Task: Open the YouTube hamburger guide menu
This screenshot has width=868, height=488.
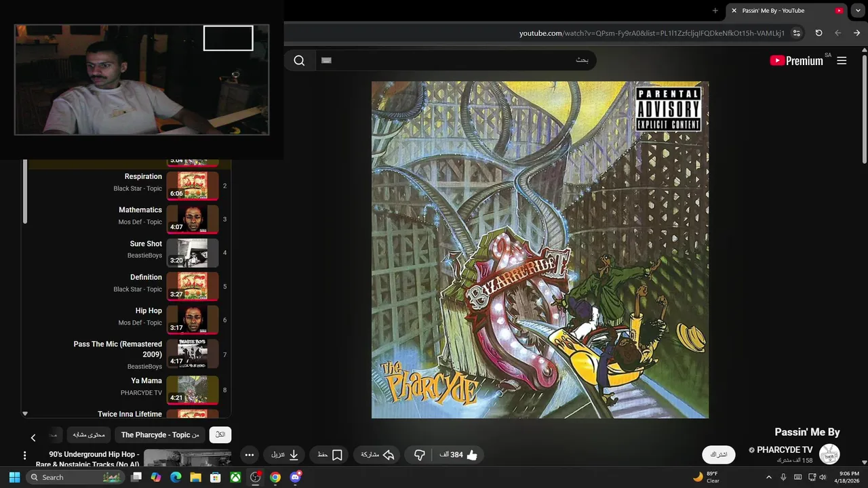Action: coord(842,60)
